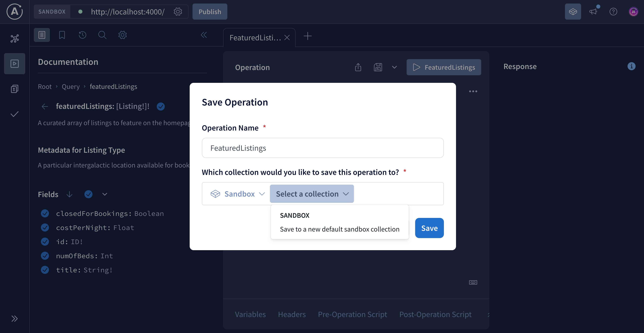This screenshot has height=333, width=644.
Task: Open the Select a collection dropdown
Action: (x=312, y=194)
